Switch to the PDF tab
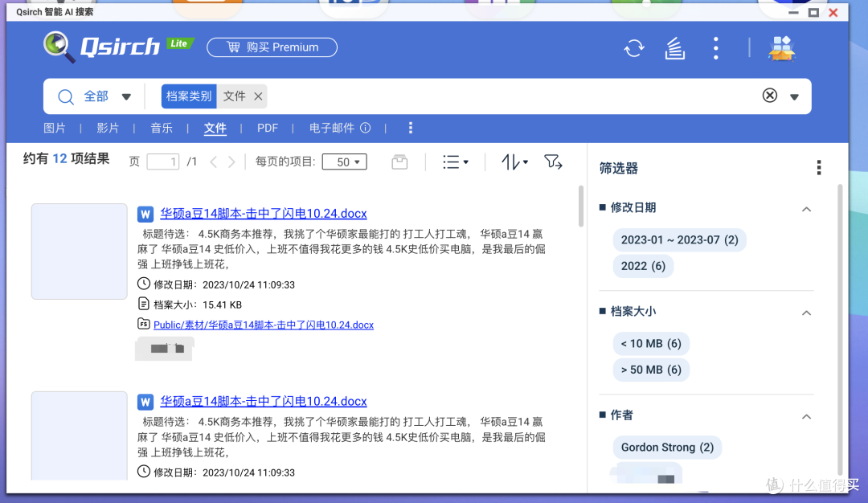 coord(268,128)
